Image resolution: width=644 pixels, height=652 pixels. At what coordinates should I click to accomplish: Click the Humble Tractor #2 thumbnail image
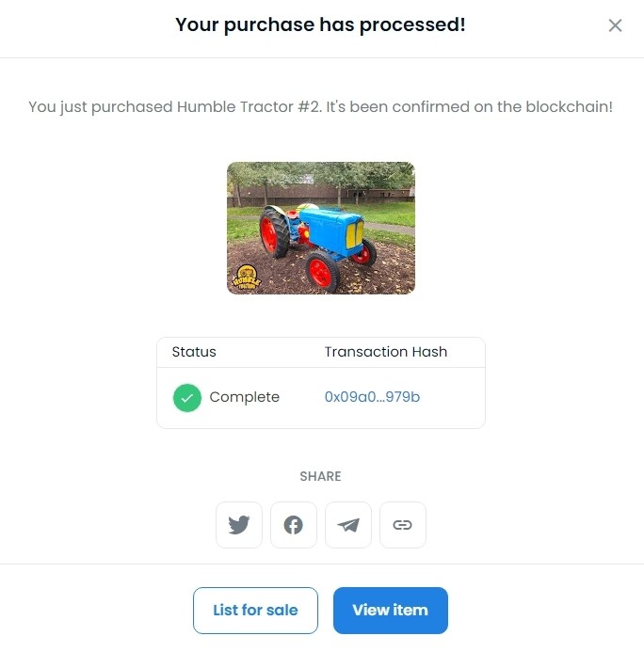(x=321, y=228)
